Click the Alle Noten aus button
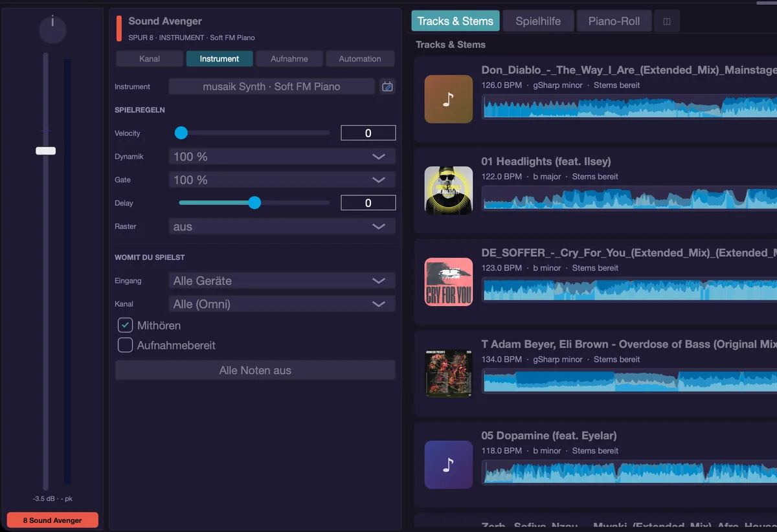 click(255, 370)
